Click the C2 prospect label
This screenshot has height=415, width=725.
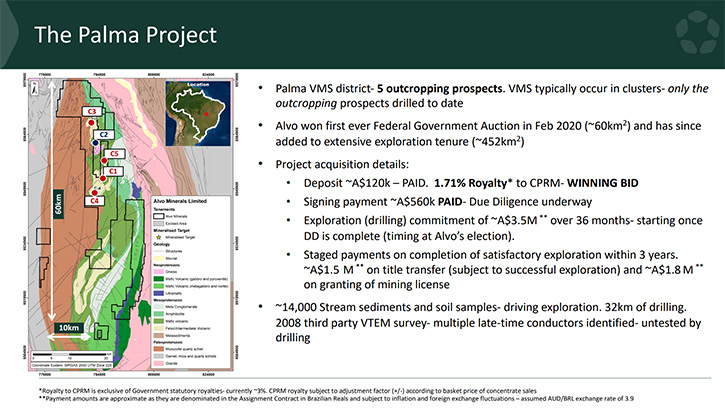tap(104, 134)
